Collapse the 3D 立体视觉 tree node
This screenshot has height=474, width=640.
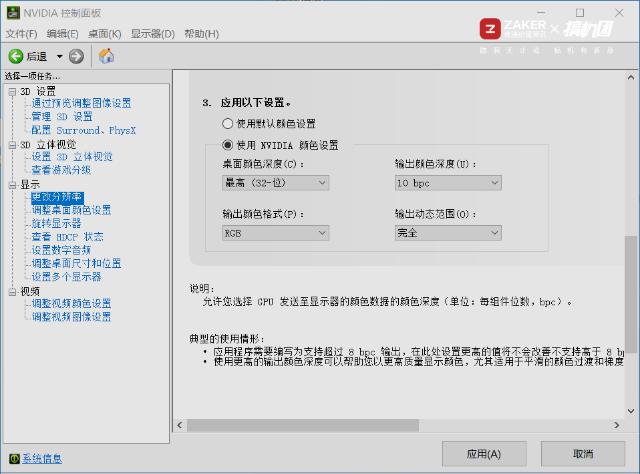13,145
